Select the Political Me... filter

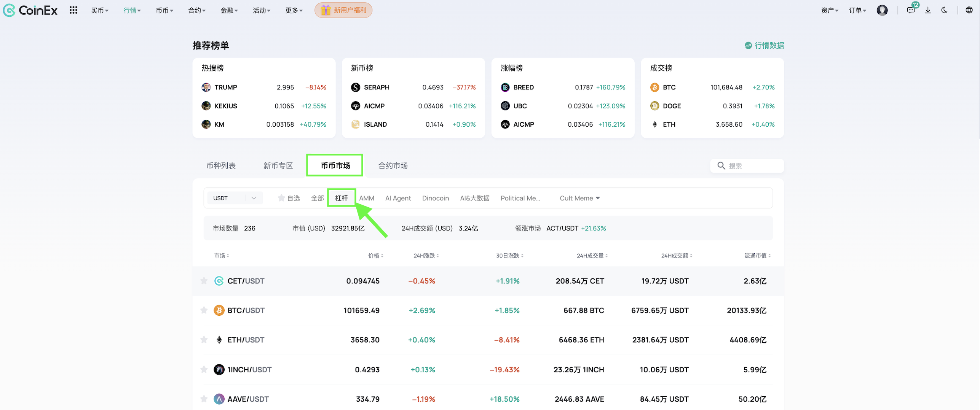click(x=520, y=198)
